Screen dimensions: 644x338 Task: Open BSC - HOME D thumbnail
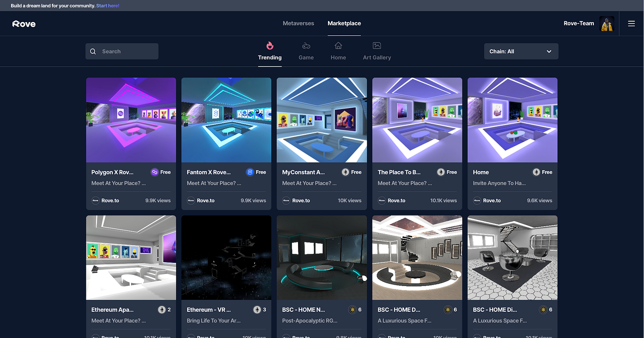point(417,258)
